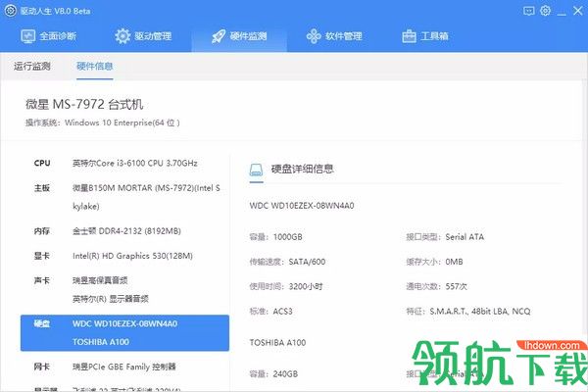Minimize the 驱动人生 window
The width and height of the screenshot is (588, 392).
click(562, 13)
